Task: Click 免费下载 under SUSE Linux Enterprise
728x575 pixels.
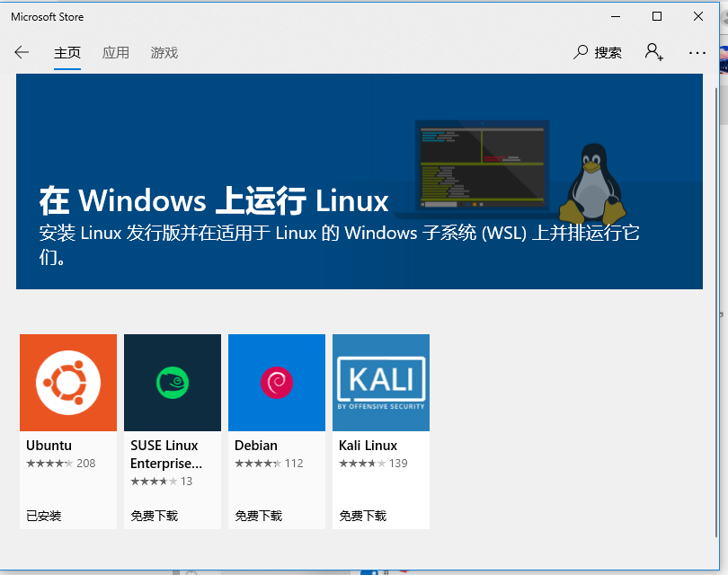Action: click(155, 516)
